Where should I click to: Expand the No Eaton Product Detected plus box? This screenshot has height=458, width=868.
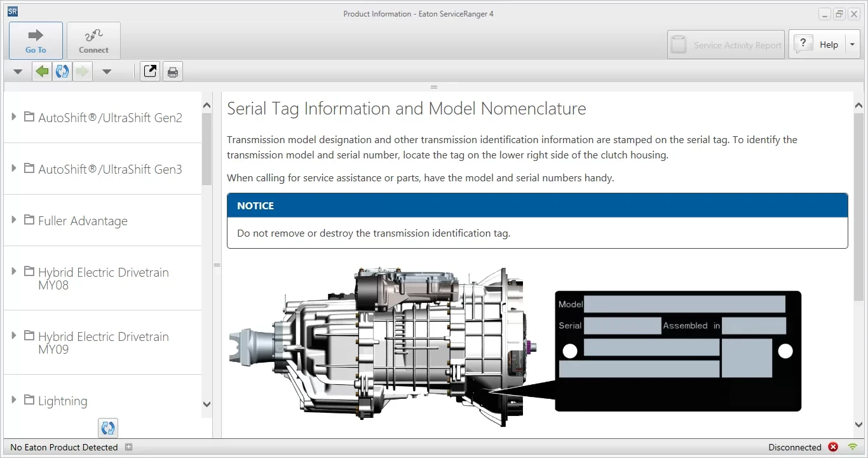128,447
